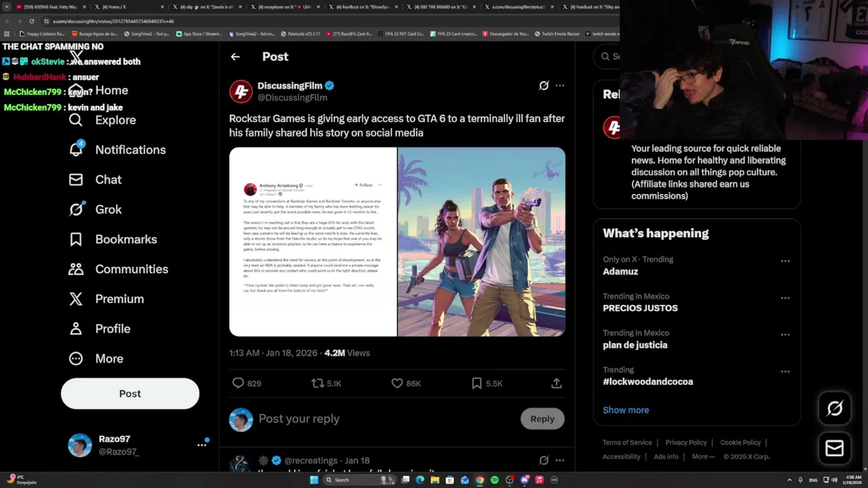Screen dimensions: 868x488
Task: Open the GTA 6 artwork image
Action: (x=481, y=242)
